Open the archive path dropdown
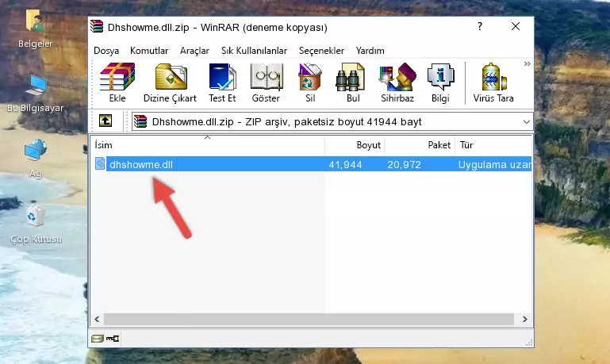610x364 pixels. pos(527,121)
